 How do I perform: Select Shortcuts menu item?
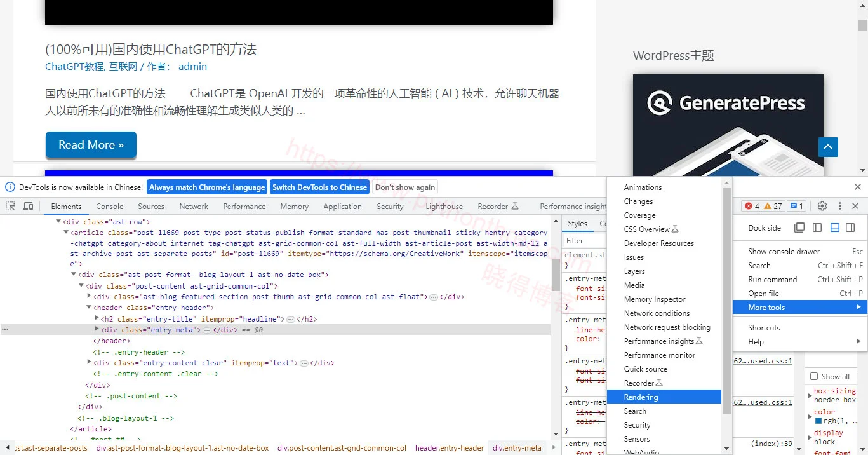(x=800, y=328)
